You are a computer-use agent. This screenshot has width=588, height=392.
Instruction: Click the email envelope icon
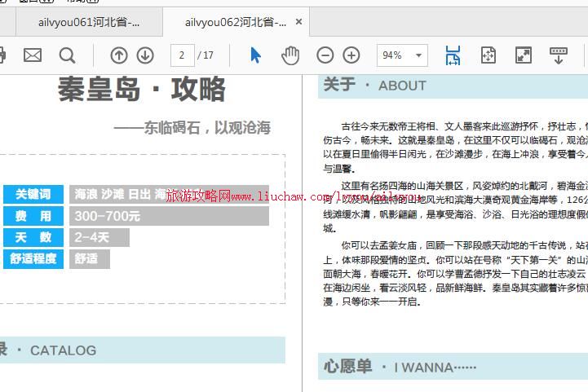(x=33, y=55)
